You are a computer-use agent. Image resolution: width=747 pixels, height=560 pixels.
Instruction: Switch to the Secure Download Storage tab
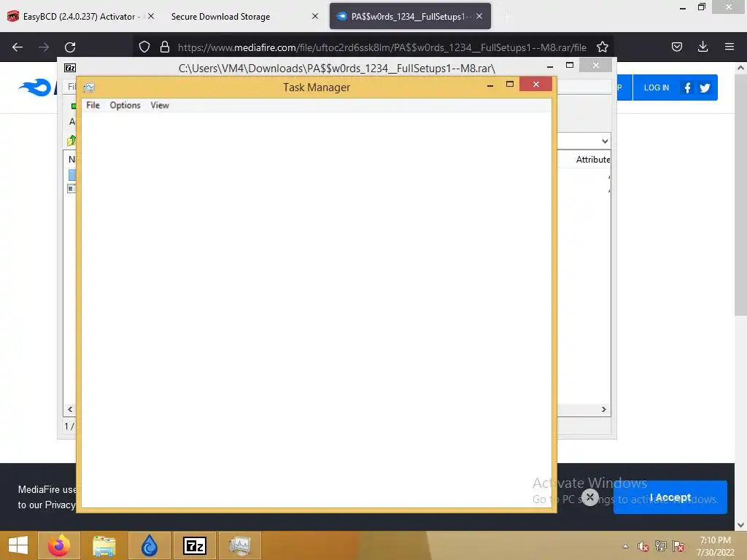pyautogui.click(x=243, y=16)
